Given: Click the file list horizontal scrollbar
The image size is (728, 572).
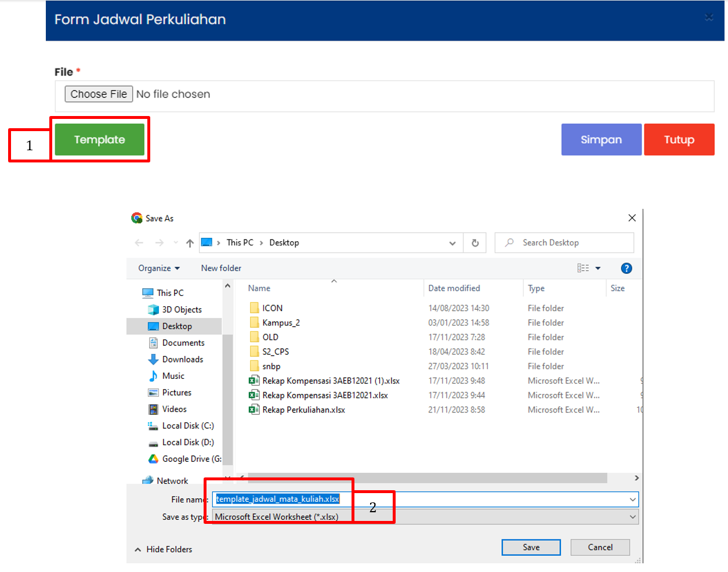Looking at the screenshot, I should click(x=428, y=478).
